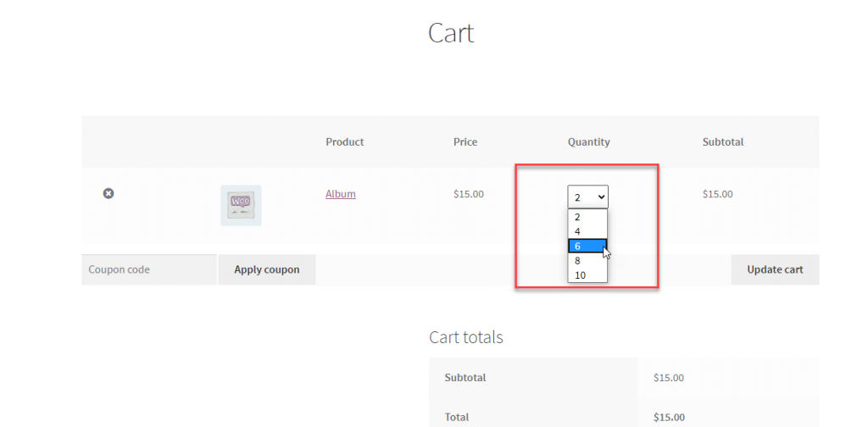868x427 pixels.
Task: Click the Album price $15.00 cell
Action: click(468, 194)
